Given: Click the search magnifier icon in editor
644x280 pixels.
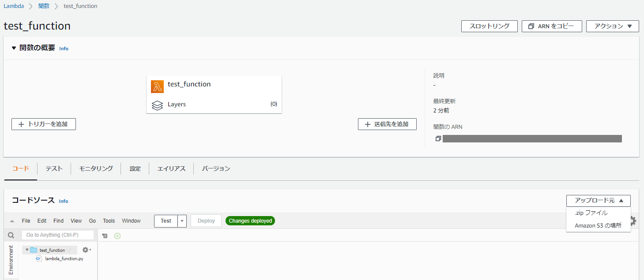Looking at the screenshot, I should coord(11,235).
